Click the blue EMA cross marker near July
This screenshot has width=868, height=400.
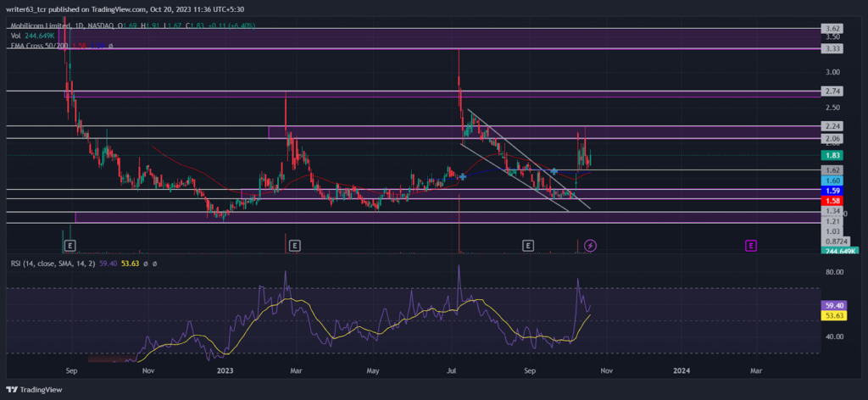click(x=462, y=176)
